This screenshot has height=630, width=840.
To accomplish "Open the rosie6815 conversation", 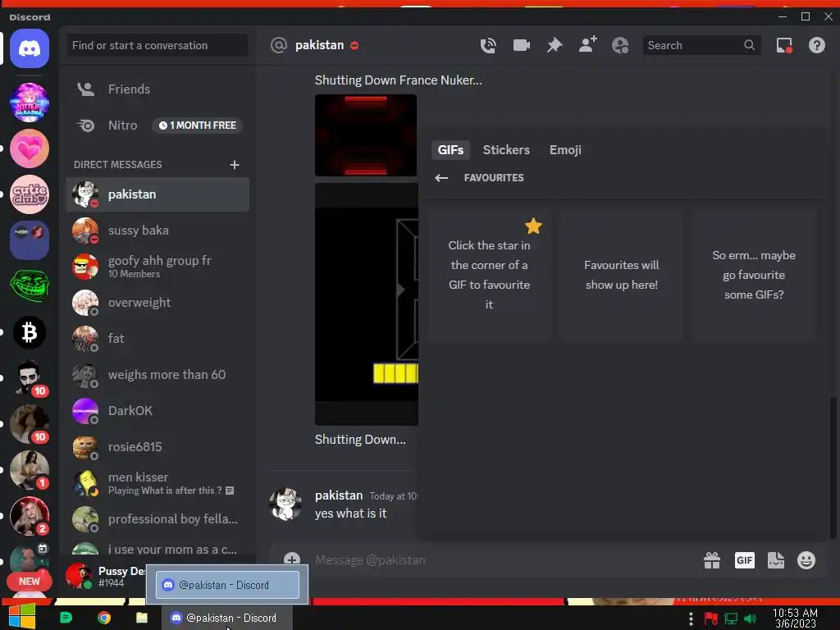I will pyautogui.click(x=157, y=447).
